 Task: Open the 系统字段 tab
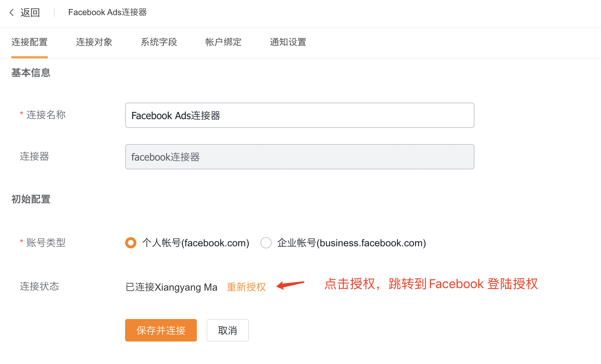point(159,42)
